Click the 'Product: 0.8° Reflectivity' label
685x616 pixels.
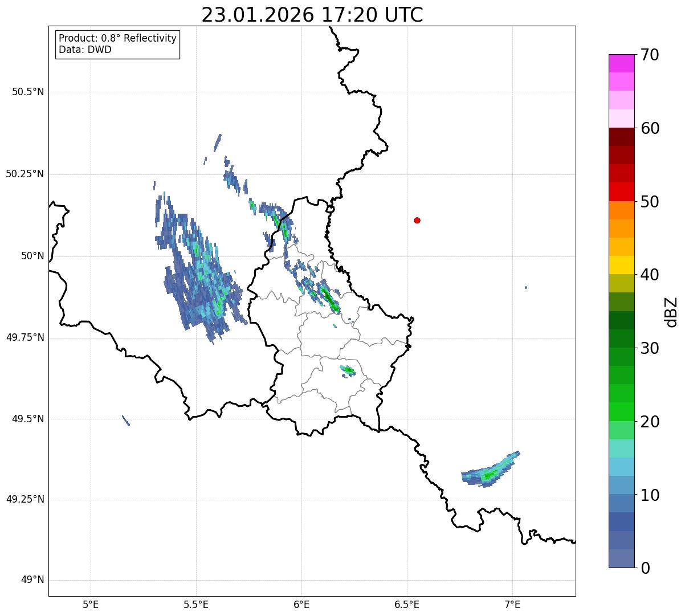(x=118, y=38)
